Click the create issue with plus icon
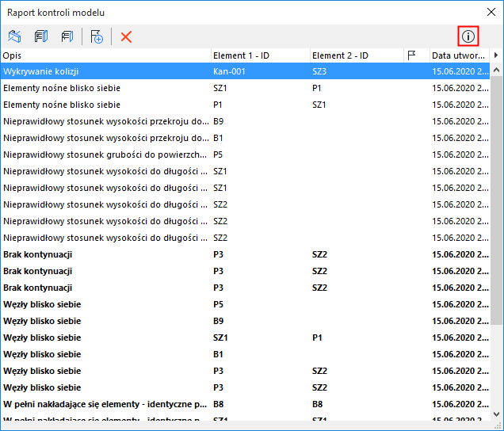The width and height of the screenshot is (504, 431). coord(97,36)
